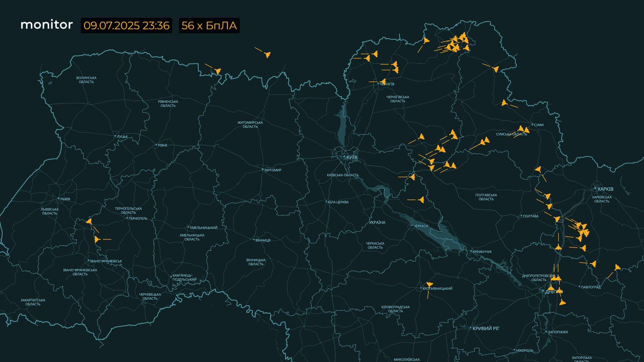This screenshot has height=362, width=644.
Task: Click the 56 x БпЛА counter badge
Action: point(209,26)
